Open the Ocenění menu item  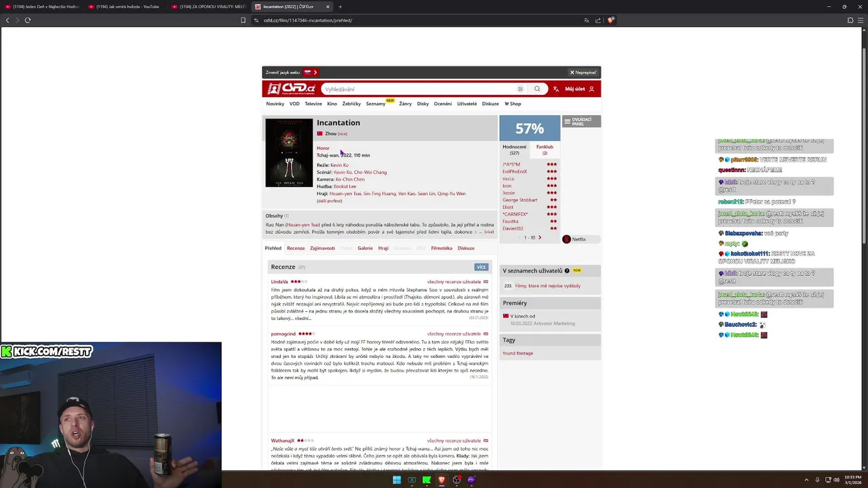click(443, 104)
